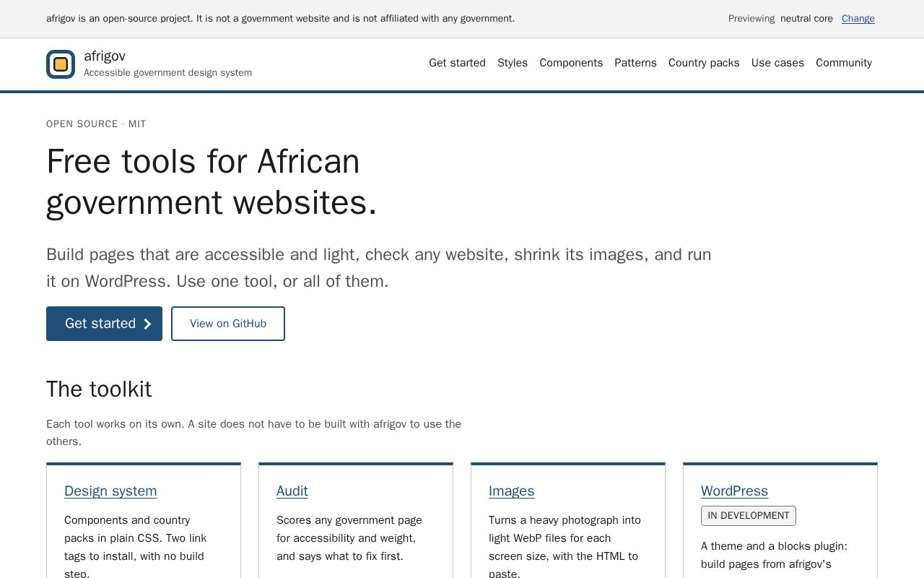Open the Images card link
This screenshot has width=924, height=578.
[x=511, y=491]
